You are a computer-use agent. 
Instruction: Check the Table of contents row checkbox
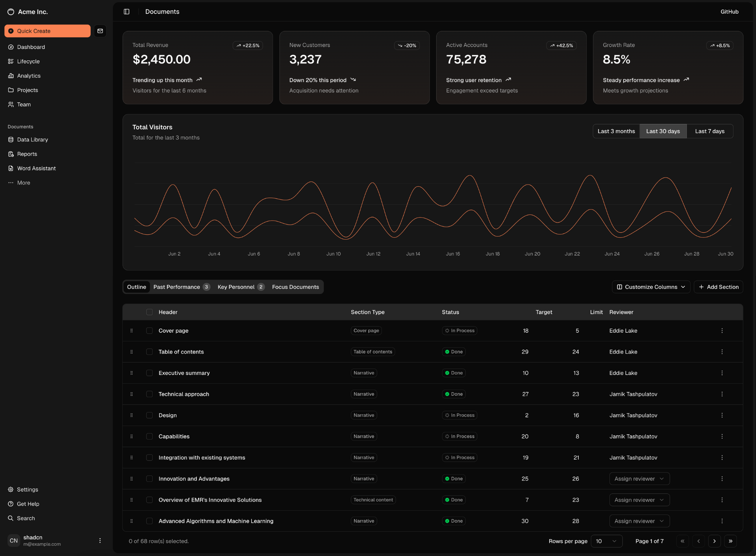pyautogui.click(x=149, y=352)
